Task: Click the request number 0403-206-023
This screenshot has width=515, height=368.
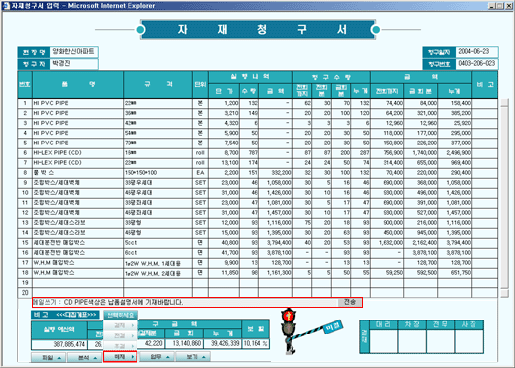Action: 477,63
